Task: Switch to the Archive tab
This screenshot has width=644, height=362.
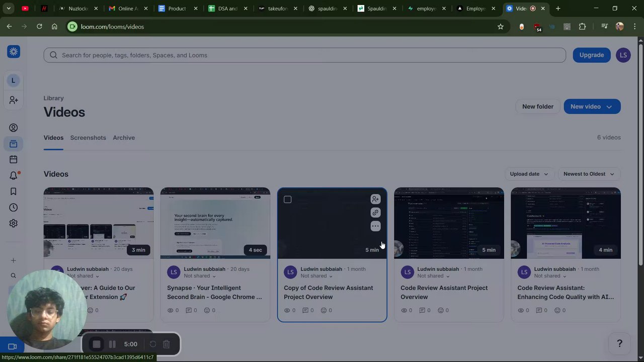Action: (x=124, y=138)
